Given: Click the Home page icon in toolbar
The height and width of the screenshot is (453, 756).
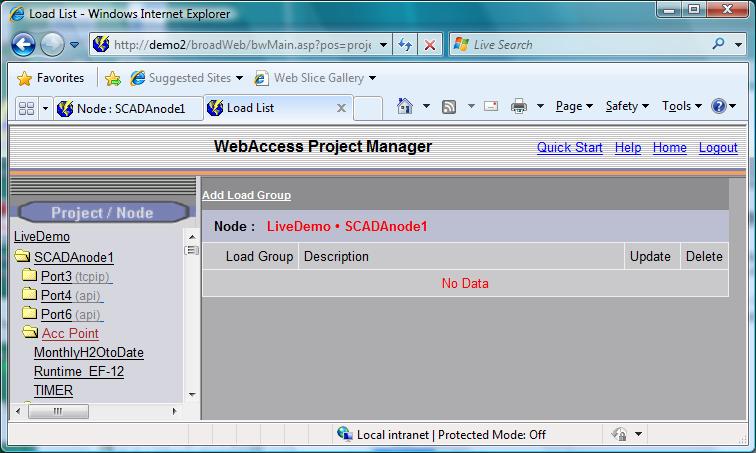Looking at the screenshot, I should coord(405,106).
